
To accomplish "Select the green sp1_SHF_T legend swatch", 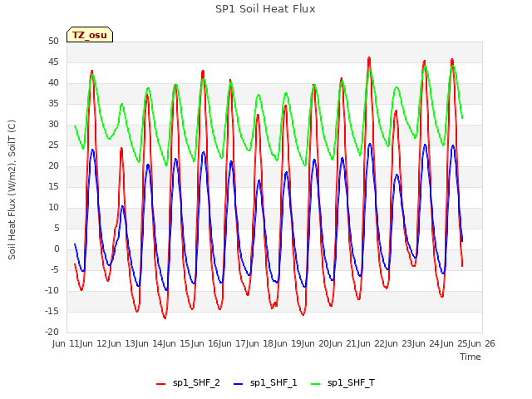I will 316,384.
